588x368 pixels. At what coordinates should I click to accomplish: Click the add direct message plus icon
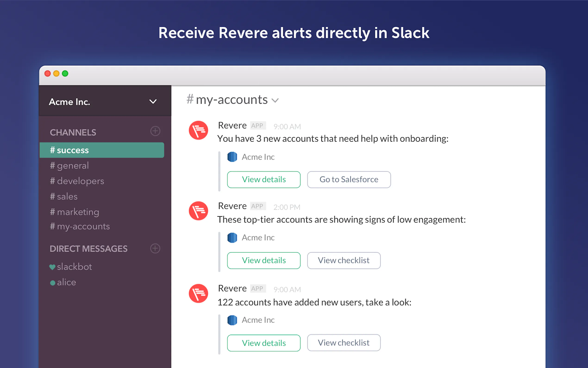(155, 248)
